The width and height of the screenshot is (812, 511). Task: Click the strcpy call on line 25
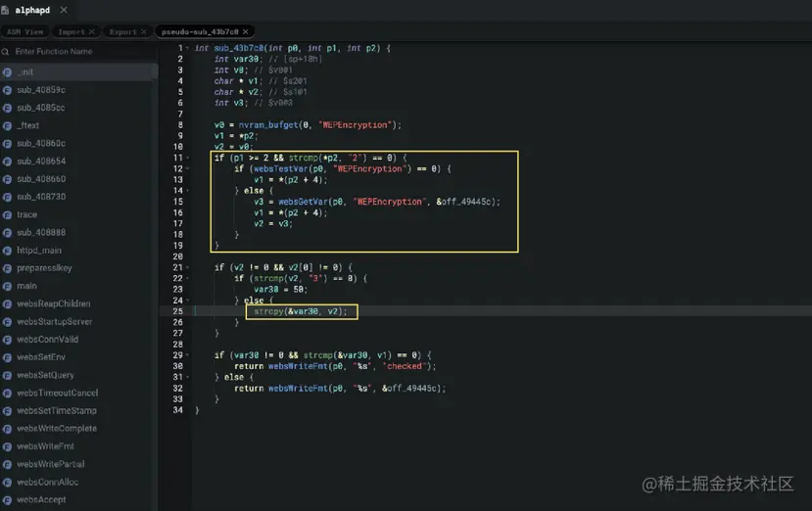(x=268, y=311)
